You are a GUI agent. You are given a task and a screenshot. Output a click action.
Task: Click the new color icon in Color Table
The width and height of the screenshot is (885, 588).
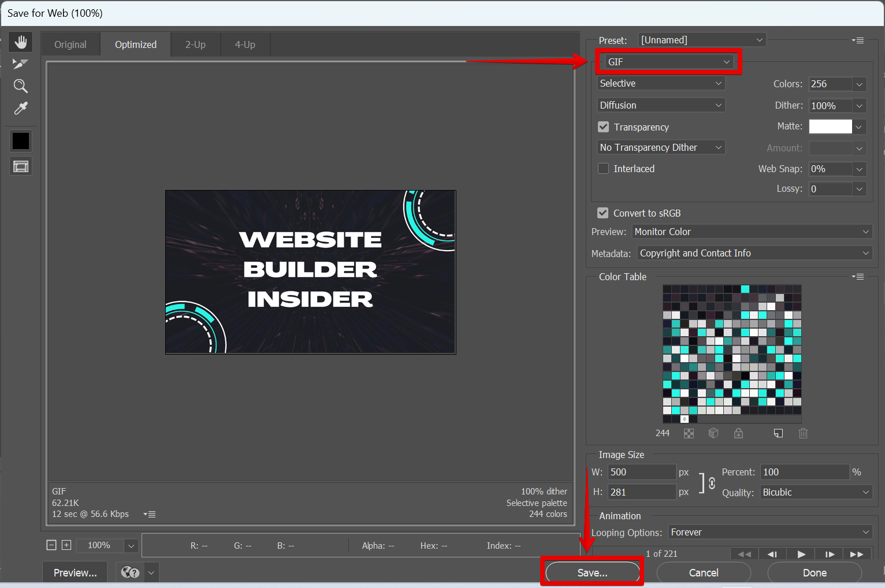pyautogui.click(x=778, y=433)
